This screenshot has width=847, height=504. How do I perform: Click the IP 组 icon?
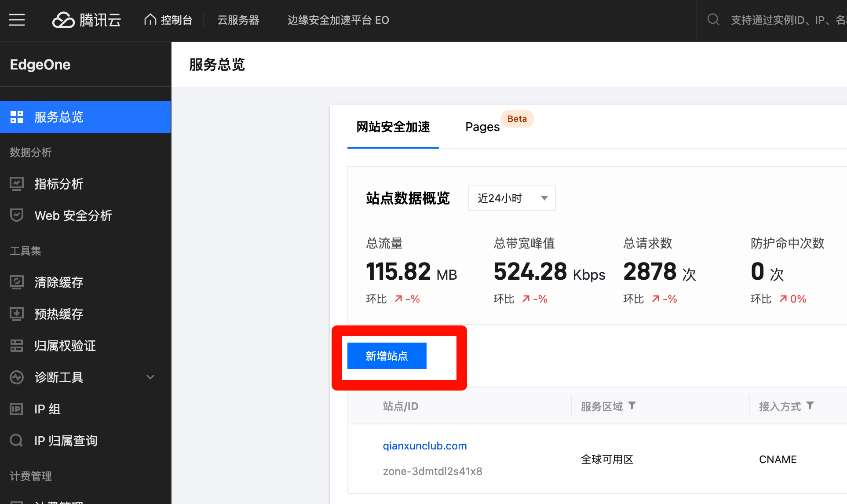[x=17, y=409]
